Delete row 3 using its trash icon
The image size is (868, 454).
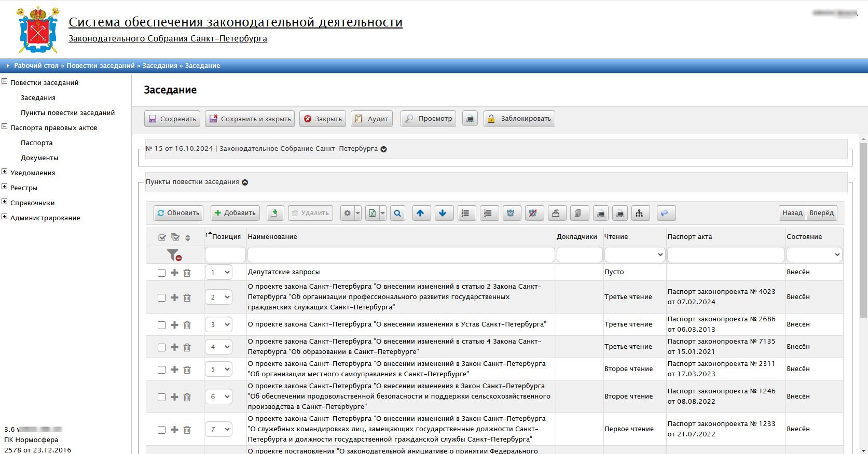coord(187,325)
